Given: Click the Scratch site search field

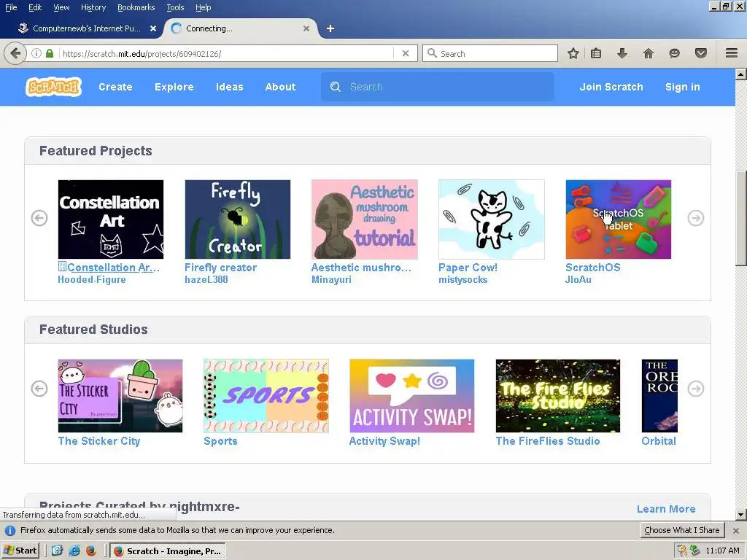Looking at the screenshot, I should 438,87.
